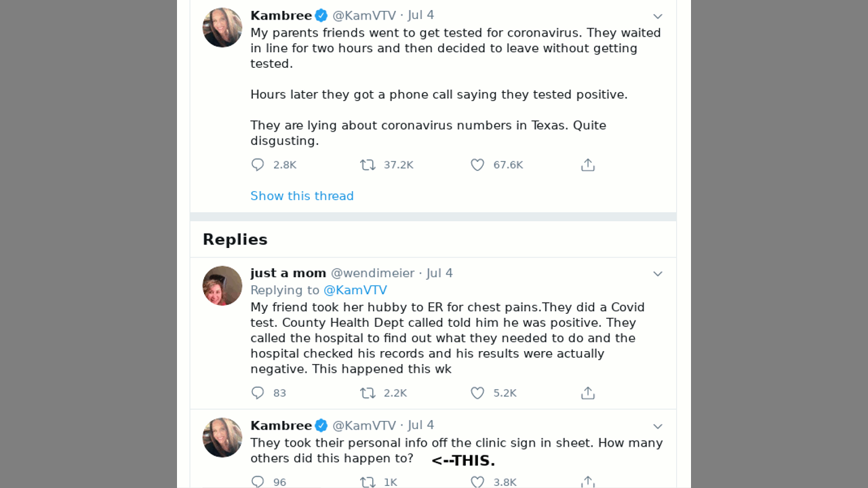Open the @KamVTV mention in the reply

click(x=355, y=290)
